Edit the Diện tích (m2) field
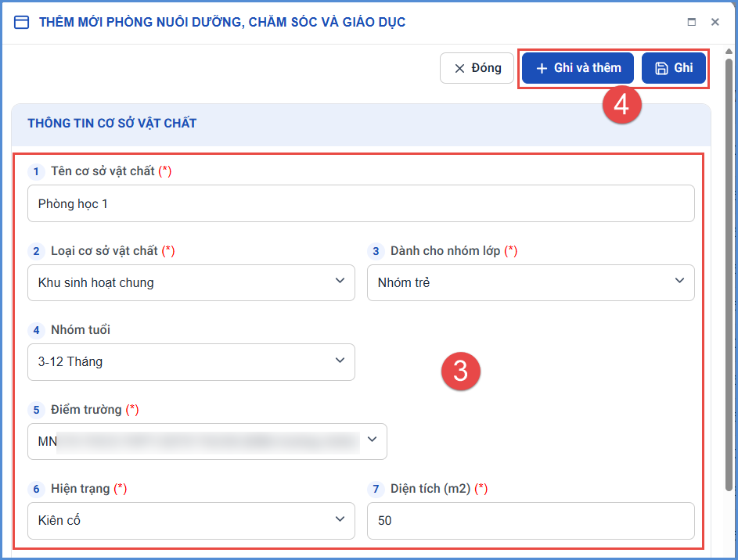 531,521
